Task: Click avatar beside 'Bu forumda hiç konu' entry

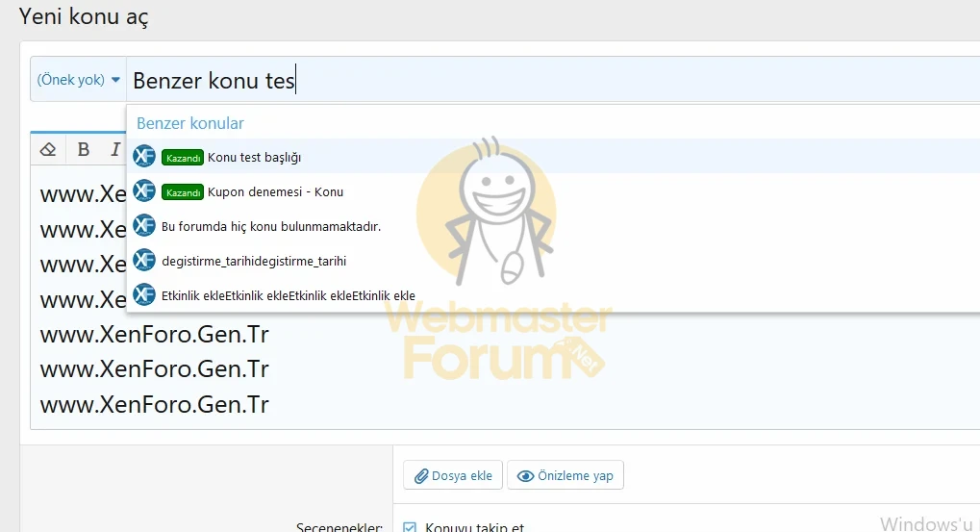Action: click(144, 226)
